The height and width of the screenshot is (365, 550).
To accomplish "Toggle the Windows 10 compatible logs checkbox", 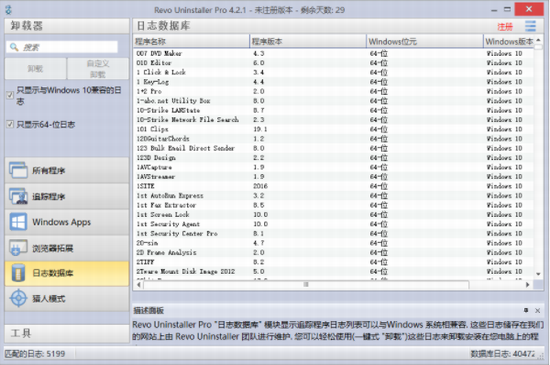I will pos(10,95).
